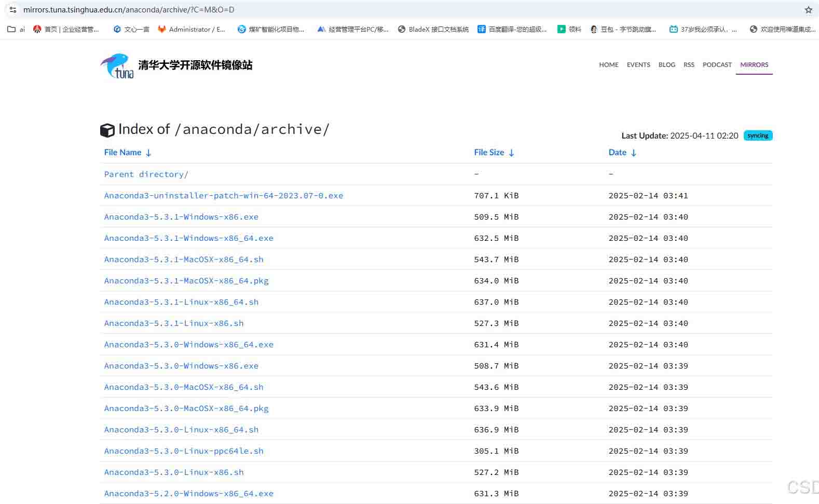Download Anaconda3-5.3.1-Linux-x86.sh
The height and width of the screenshot is (504, 819).
pos(174,323)
